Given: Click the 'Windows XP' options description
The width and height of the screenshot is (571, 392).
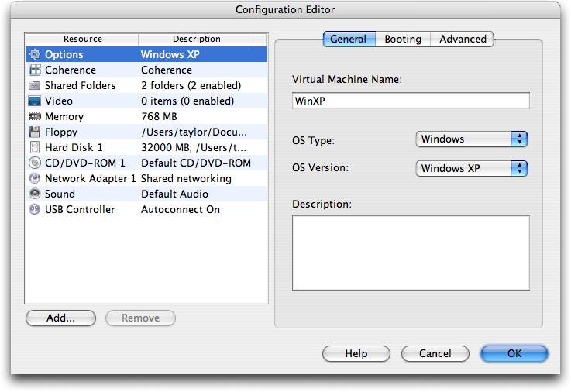Looking at the screenshot, I should pos(170,54).
